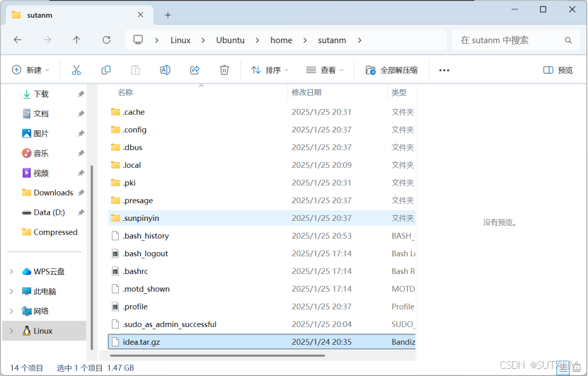Unpin Downloads (下载) from quick access
This screenshot has height=376, width=588.
(x=81, y=93)
